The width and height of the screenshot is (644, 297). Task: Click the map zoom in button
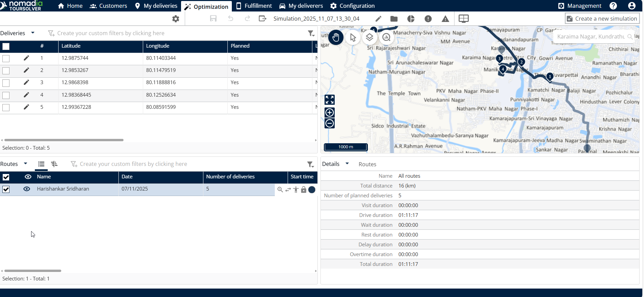pos(330,113)
